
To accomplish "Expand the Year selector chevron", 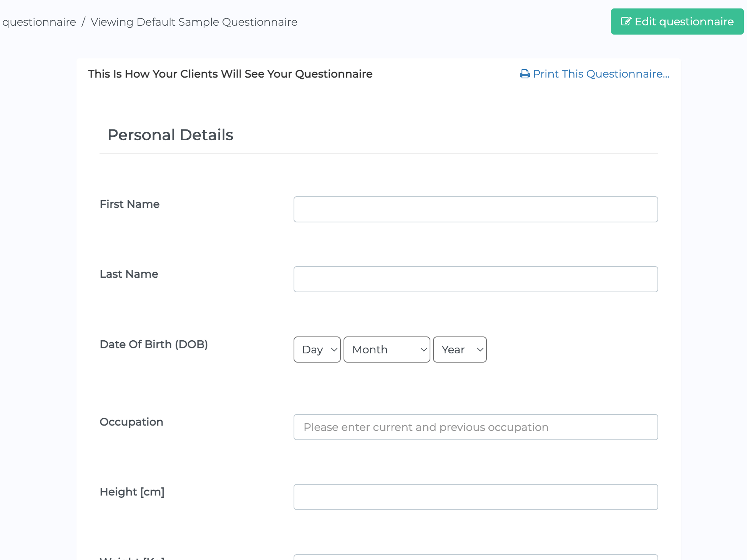I will click(x=479, y=350).
